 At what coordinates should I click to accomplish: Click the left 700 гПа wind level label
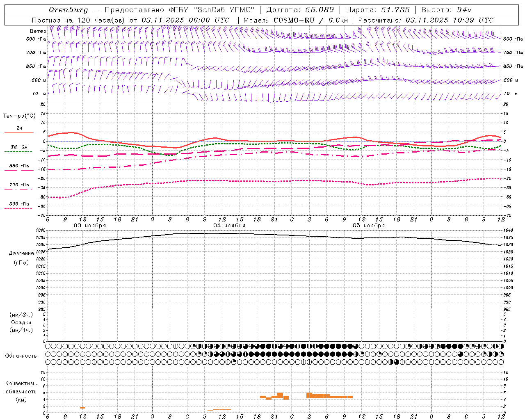click(x=36, y=52)
